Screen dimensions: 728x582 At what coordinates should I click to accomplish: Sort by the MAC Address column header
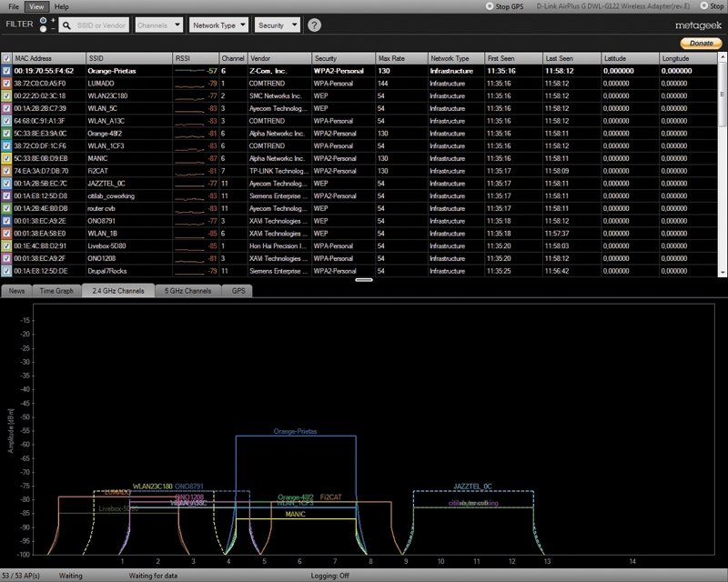(49, 58)
